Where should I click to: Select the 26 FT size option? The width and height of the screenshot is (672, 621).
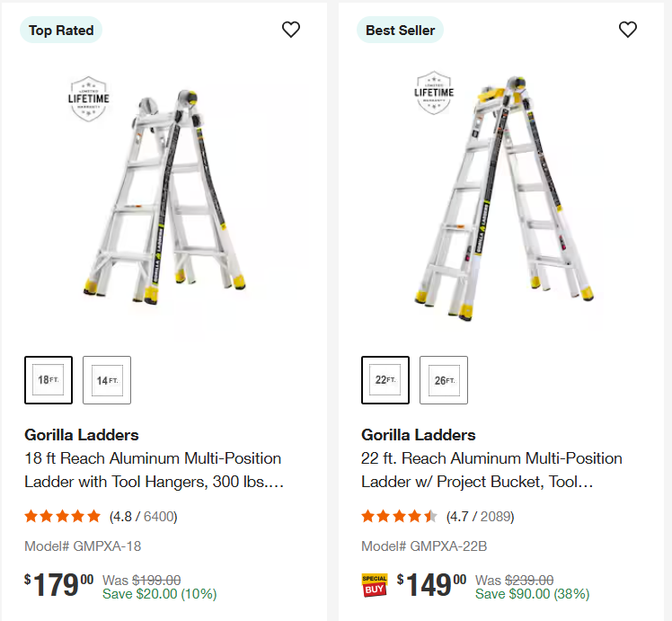pos(444,380)
